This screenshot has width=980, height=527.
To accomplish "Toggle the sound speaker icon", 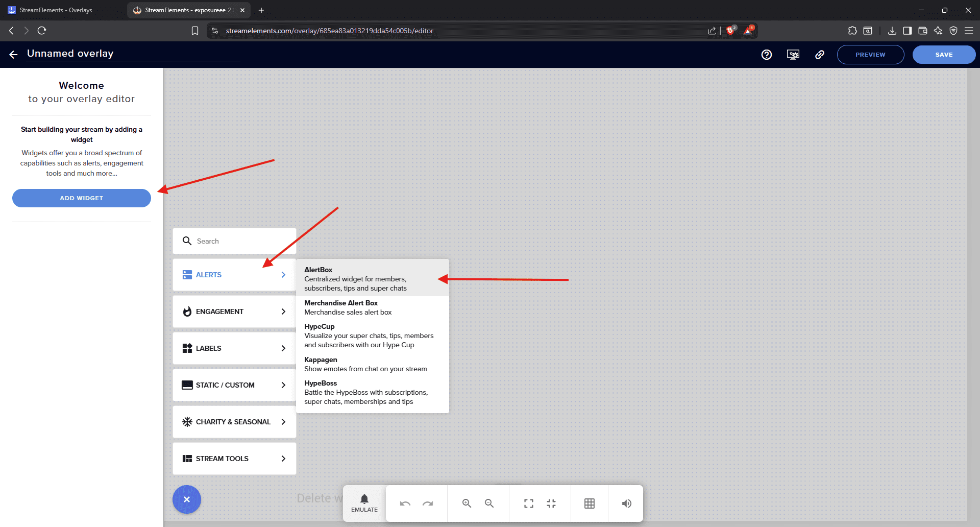I will [x=626, y=504].
